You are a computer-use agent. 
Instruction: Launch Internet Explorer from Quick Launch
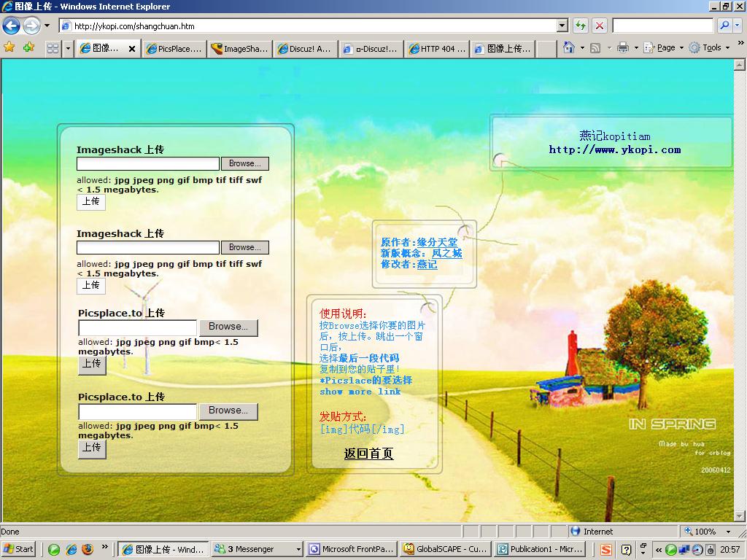71,550
